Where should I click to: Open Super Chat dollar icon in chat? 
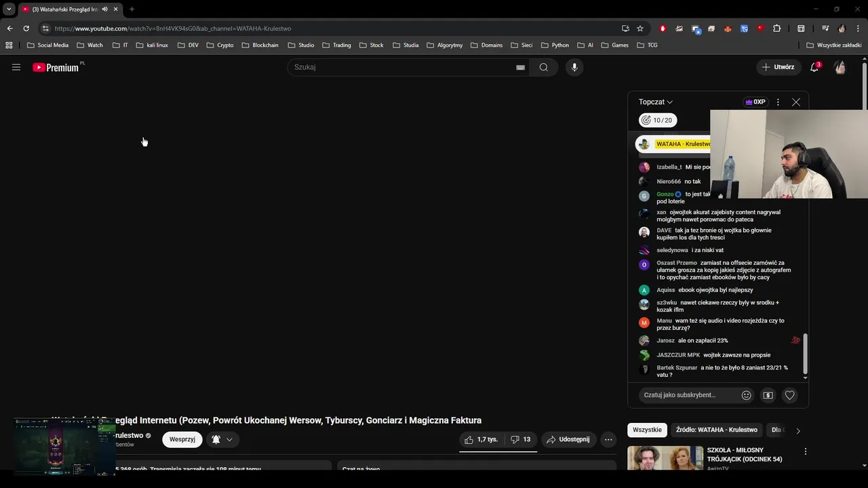point(768,395)
